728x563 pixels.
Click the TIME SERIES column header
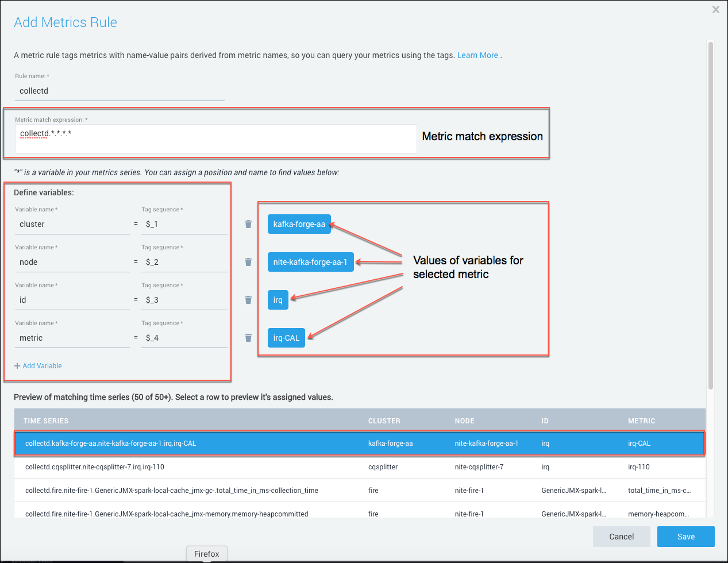click(46, 421)
